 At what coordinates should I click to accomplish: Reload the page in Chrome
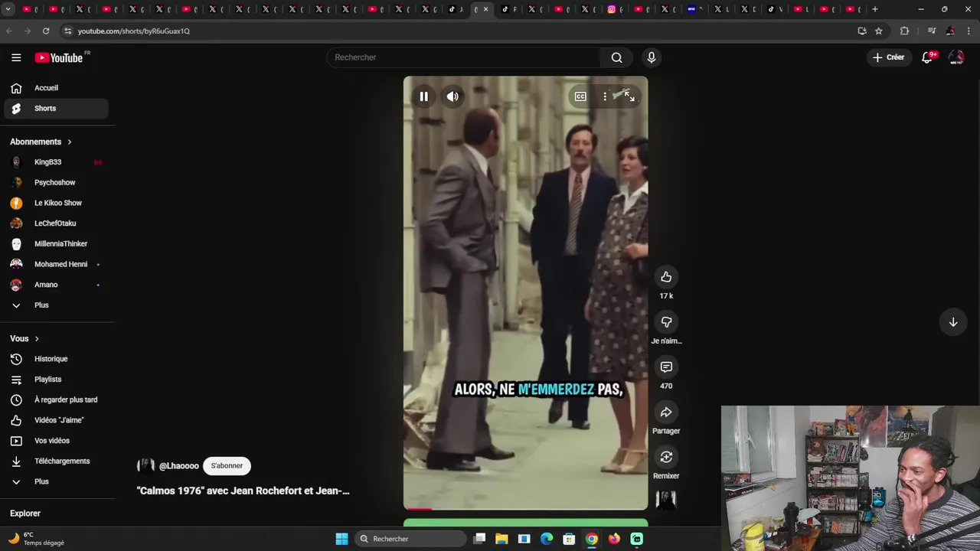46,31
